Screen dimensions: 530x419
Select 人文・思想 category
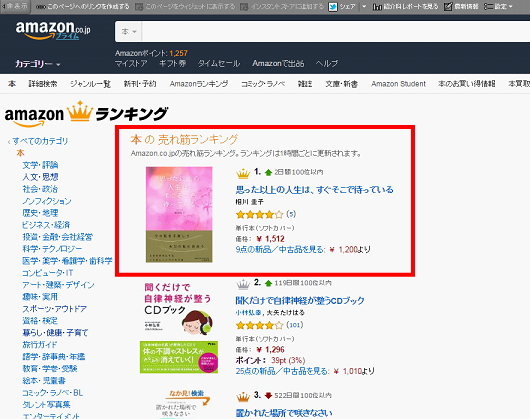[x=40, y=177]
